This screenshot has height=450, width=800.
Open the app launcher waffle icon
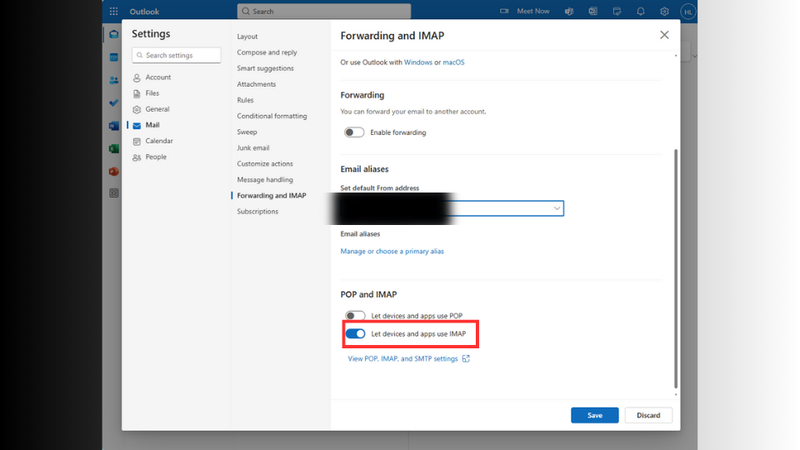[114, 11]
